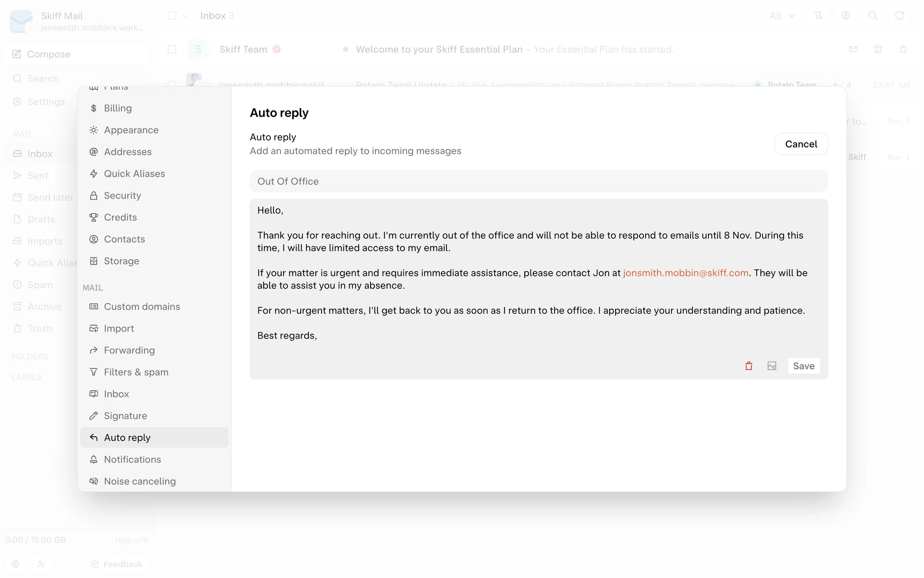The image size is (924, 578).
Task: Click the jonsmith.mobbin@skiff.com email link
Action: tap(685, 273)
